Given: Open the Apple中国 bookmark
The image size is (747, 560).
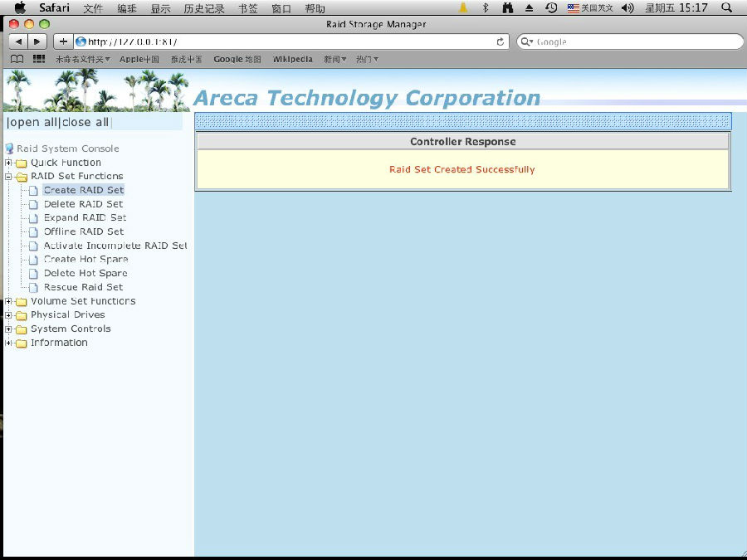Looking at the screenshot, I should tap(139, 60).
